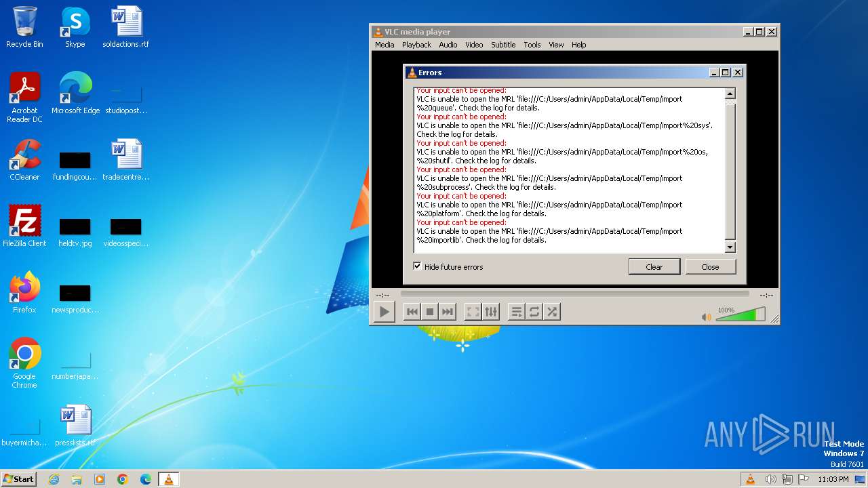
Task: Mute audio via speaker icon in VLC
Action: (x=707, y=317)
